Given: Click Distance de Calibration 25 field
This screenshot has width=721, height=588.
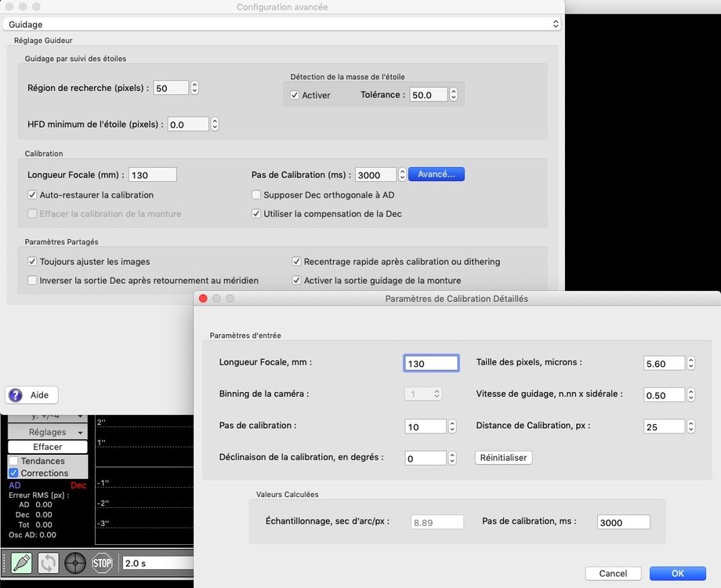Looking at the screenshot, I should click(x=664, y=426).
